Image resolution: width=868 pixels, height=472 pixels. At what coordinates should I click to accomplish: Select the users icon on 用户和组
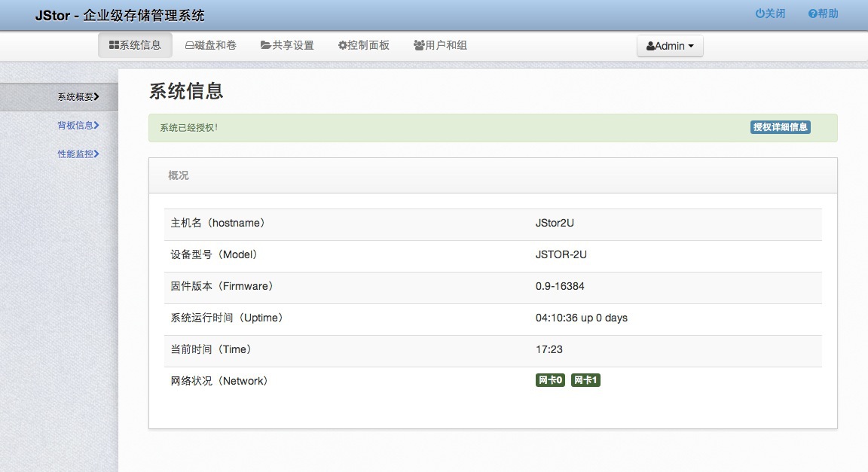click(419, 44)
